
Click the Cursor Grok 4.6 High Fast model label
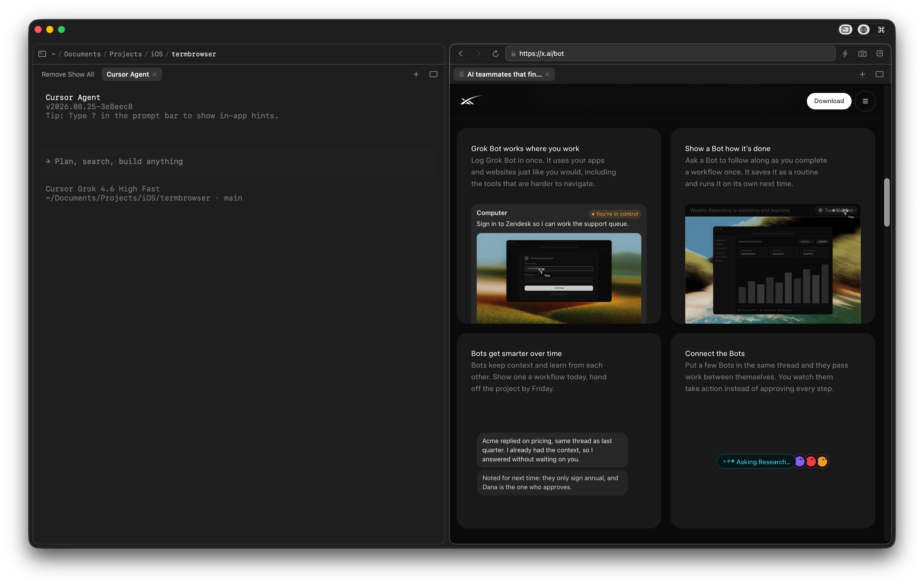point(102,189)
